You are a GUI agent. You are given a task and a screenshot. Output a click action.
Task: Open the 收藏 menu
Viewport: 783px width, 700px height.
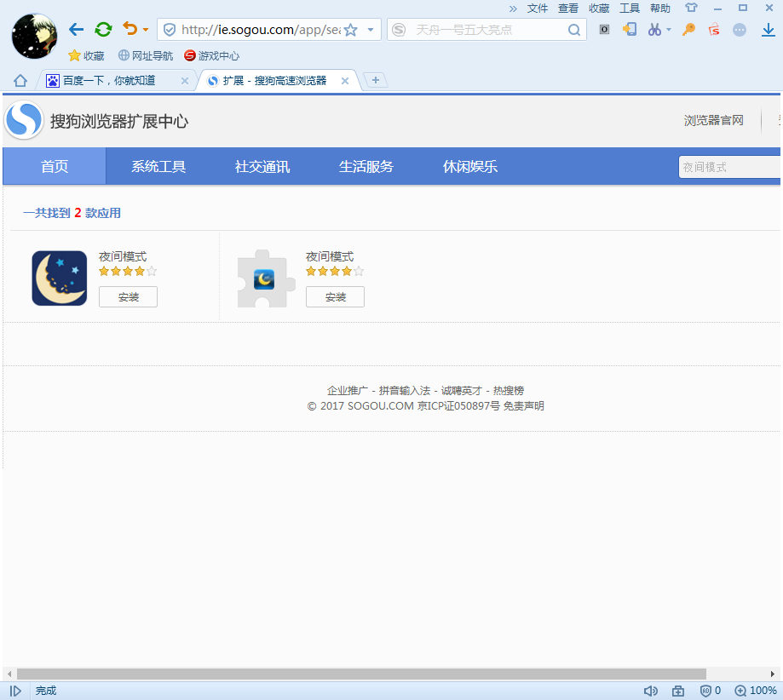(599, 9)
